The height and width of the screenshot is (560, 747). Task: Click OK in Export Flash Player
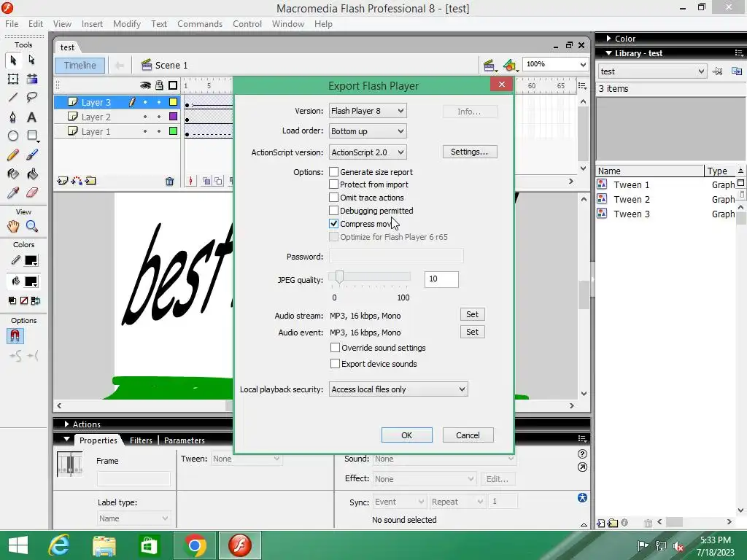click(407, 435)
